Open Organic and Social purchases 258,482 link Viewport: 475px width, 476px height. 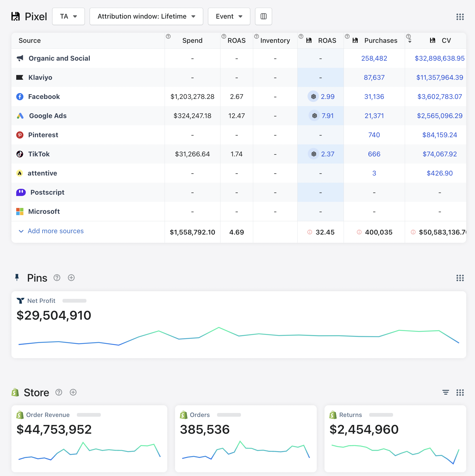[x=374, y=58]
